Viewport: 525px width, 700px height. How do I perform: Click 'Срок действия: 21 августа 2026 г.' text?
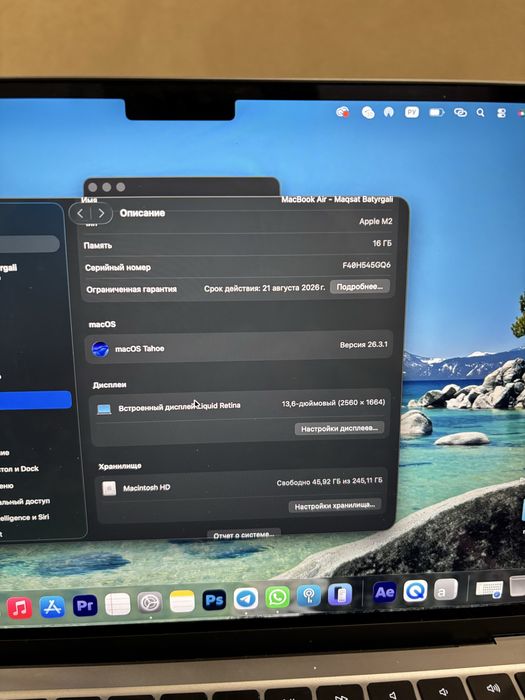[x=264, y=288]
